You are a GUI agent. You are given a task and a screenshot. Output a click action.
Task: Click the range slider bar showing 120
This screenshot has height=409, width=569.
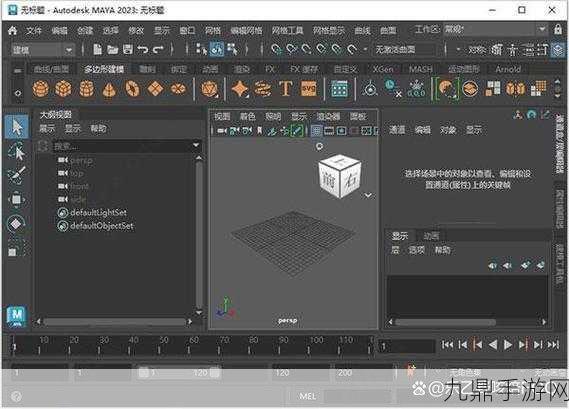tap(179, 372)
